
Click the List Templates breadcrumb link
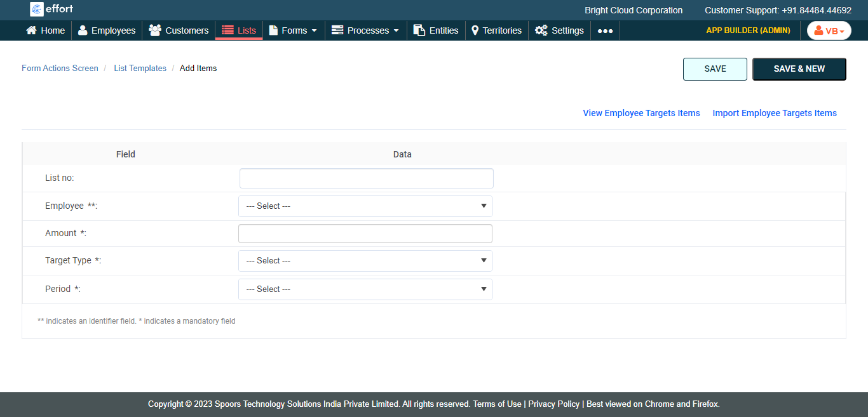(140, 69)
